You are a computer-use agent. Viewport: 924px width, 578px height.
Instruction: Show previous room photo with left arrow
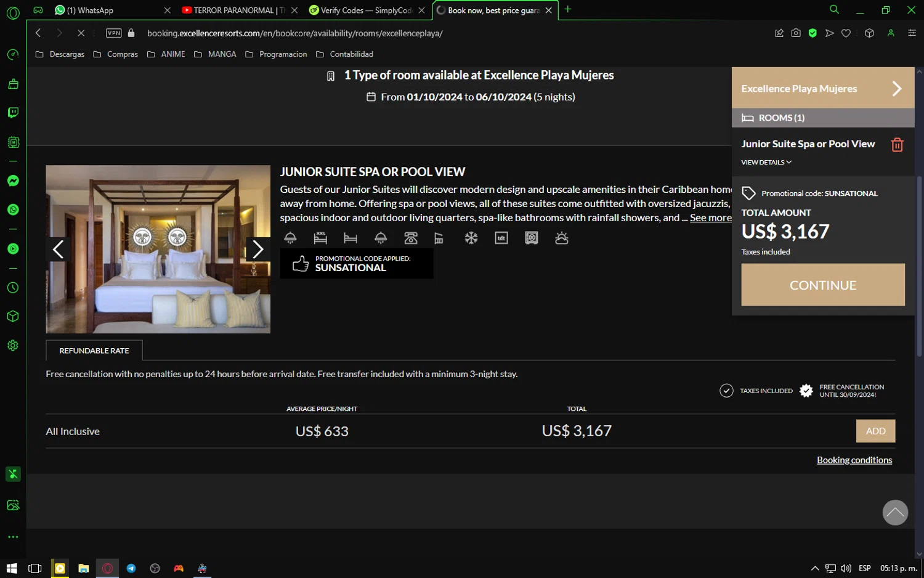tap(58, 249)
